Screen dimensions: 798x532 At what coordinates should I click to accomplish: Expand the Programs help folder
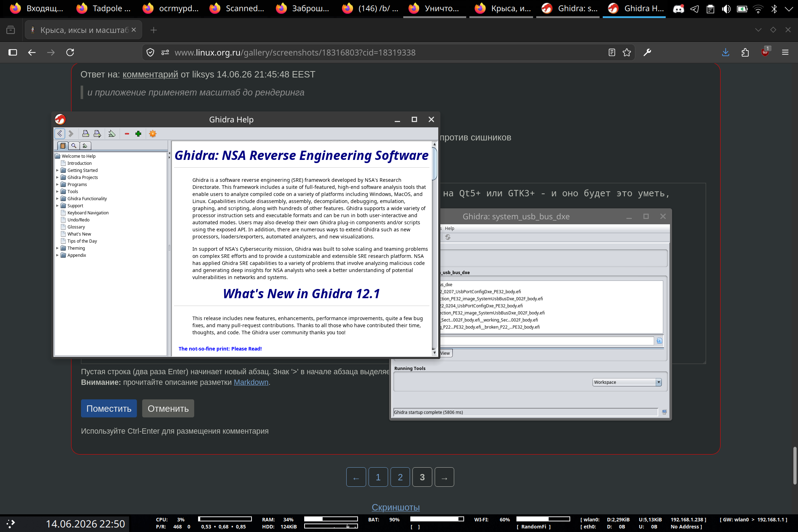pyautogui.click(x=57, y=185)
